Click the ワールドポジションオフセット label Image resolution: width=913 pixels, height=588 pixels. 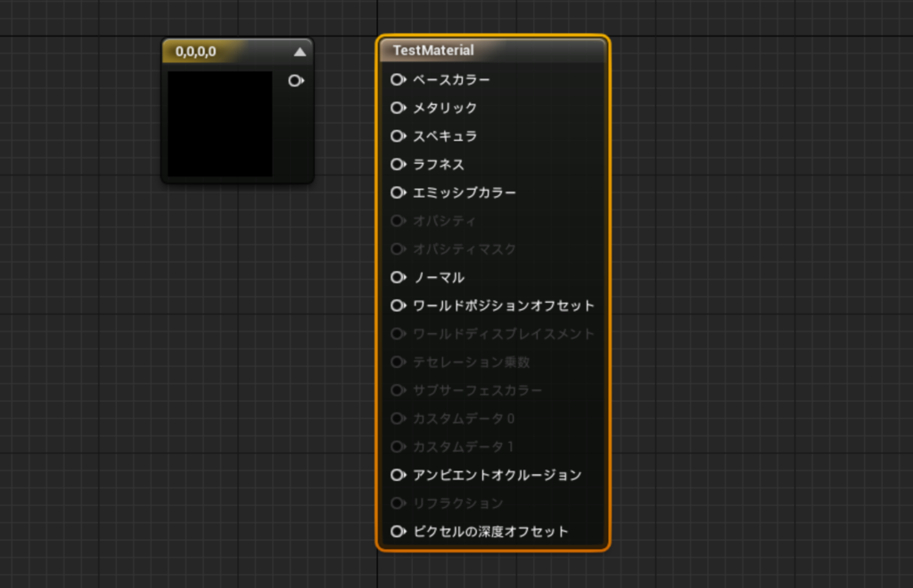504,306
